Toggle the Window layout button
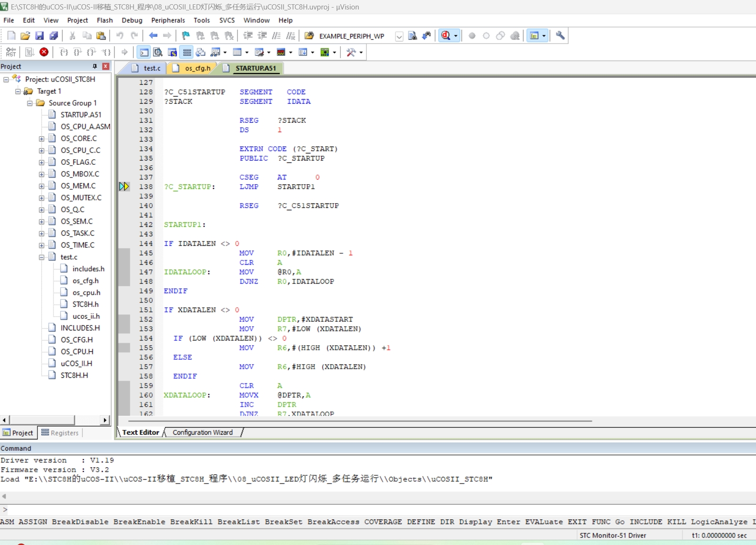Screen dimensions: 756x545 pos(534,36)
